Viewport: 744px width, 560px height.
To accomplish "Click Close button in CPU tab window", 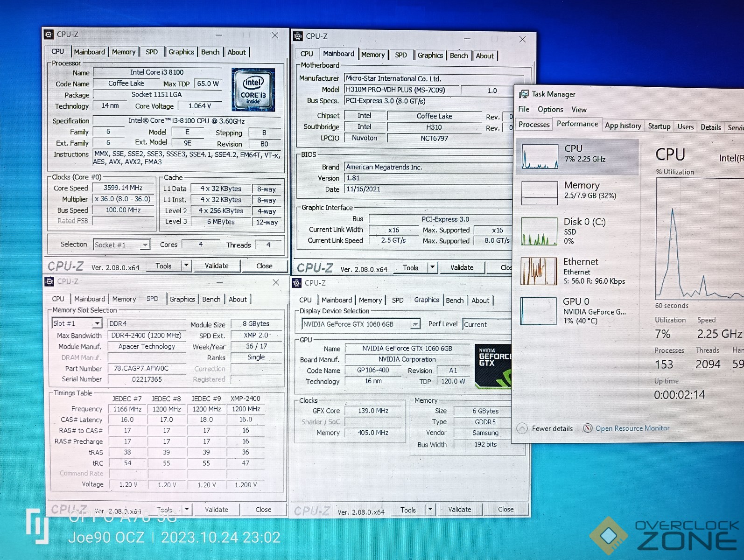I will click(264, 266).
